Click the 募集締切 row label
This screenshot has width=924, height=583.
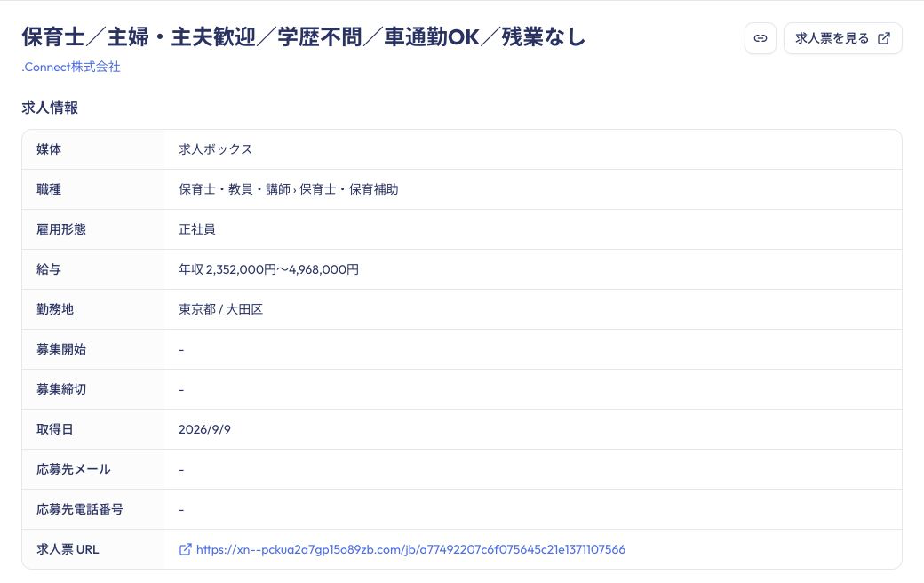click(x=61, y=389)
